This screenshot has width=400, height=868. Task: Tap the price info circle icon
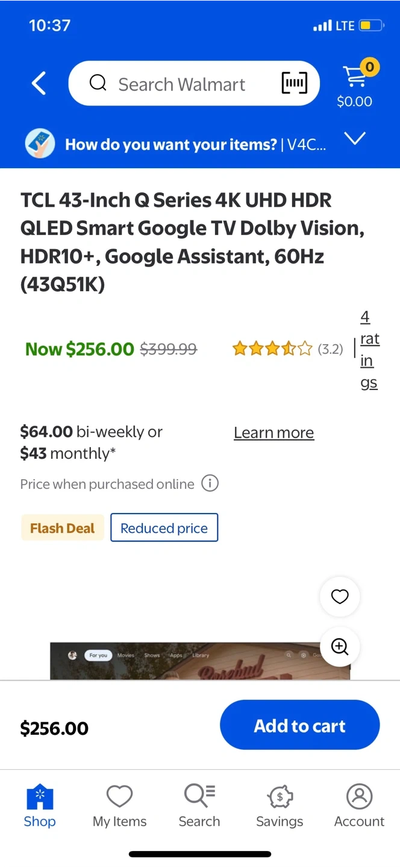[x=210, y=483]
